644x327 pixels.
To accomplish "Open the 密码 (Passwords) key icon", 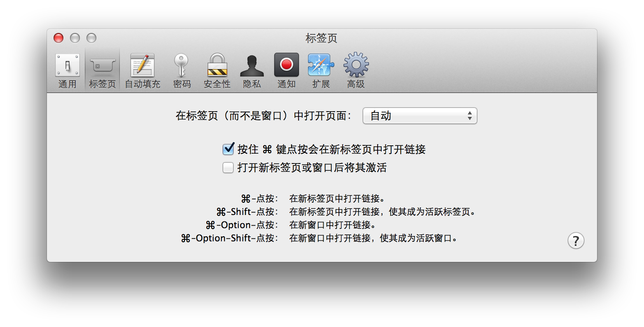I will 182,70.
